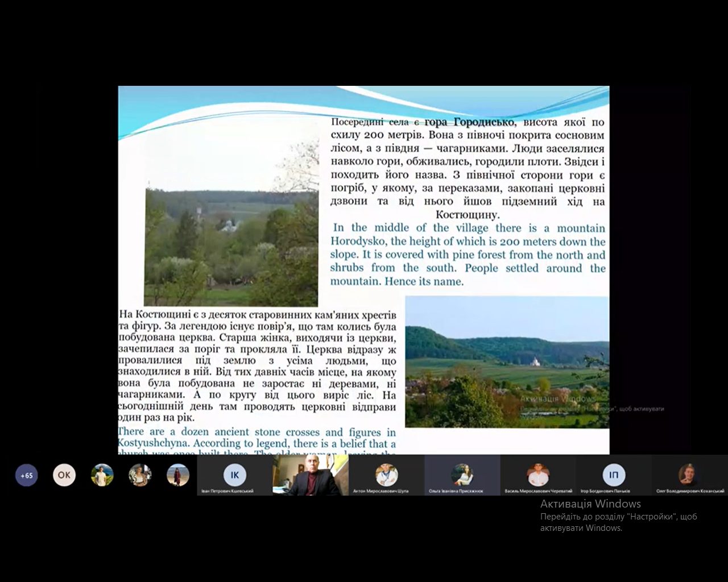Click the hillside landscape photo with white church
Screen dimensions: 728x582
pyautogui.click(x=506, y=361)
